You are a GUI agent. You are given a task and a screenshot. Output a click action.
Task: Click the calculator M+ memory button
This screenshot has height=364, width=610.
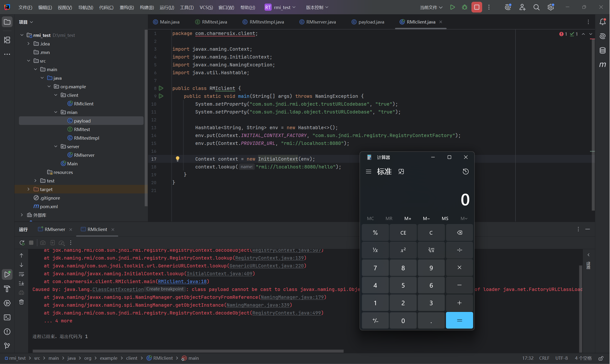407,218
